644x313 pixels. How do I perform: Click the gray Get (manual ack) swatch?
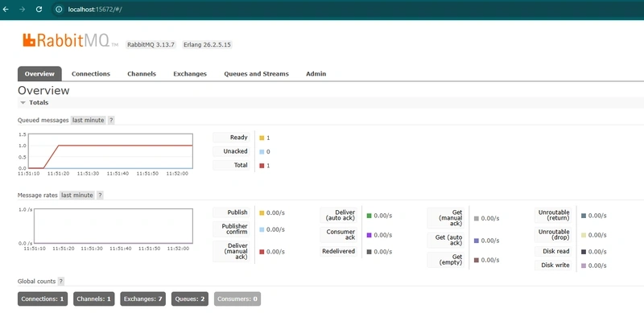[x=476, y=219]
